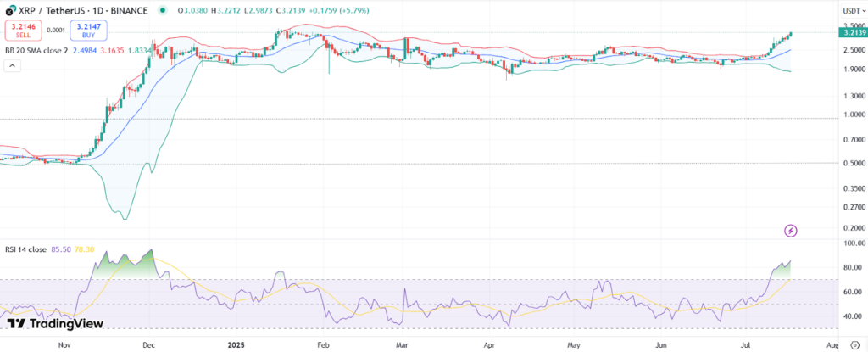Click the 2025 label on time axis

tap(236, 344)
